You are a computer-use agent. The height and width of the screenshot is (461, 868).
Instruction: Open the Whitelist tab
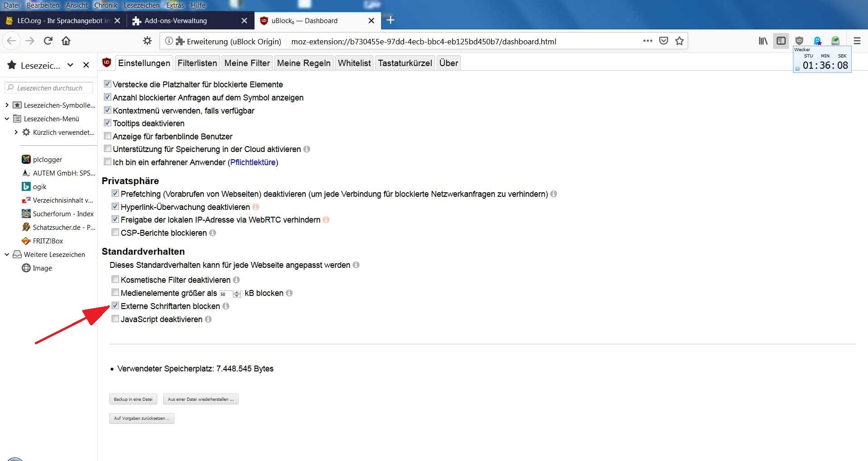(x=354, y=63)
